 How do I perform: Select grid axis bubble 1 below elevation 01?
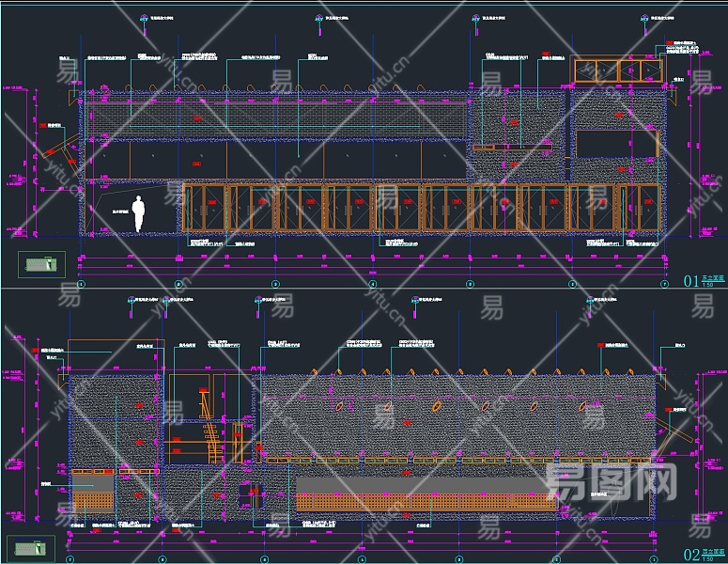pos(81,284)
